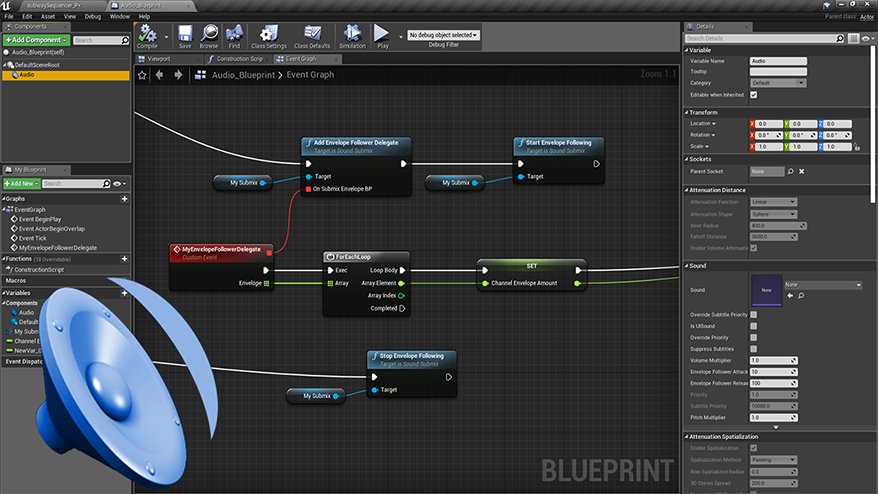Select Event BeginPlay in graph list

40,219
